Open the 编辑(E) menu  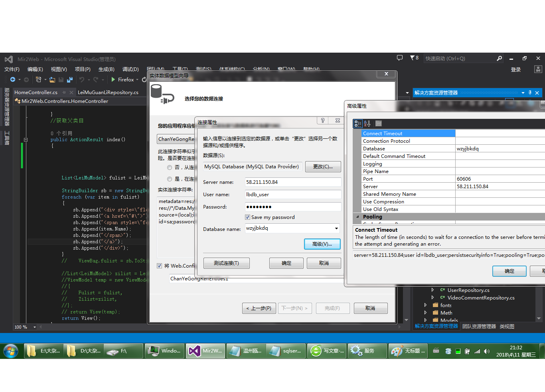tap(35, 69)
